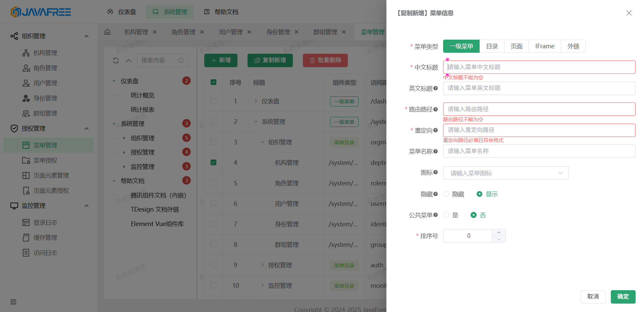Click the refresh icon in tree panel
Image resolution: width=644 pixels, height=312 pixels.
click(116, 60)
